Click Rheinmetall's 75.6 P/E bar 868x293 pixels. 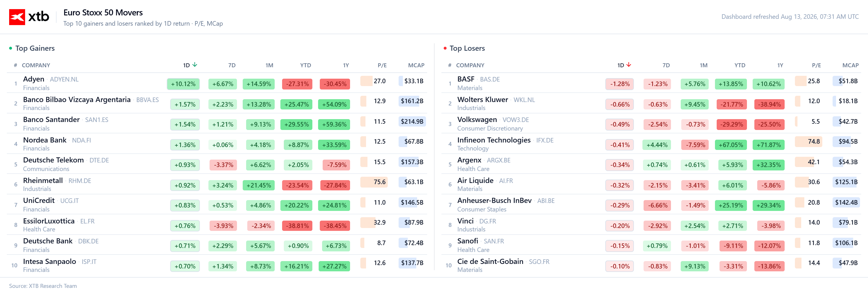click(x=374, y=182)
